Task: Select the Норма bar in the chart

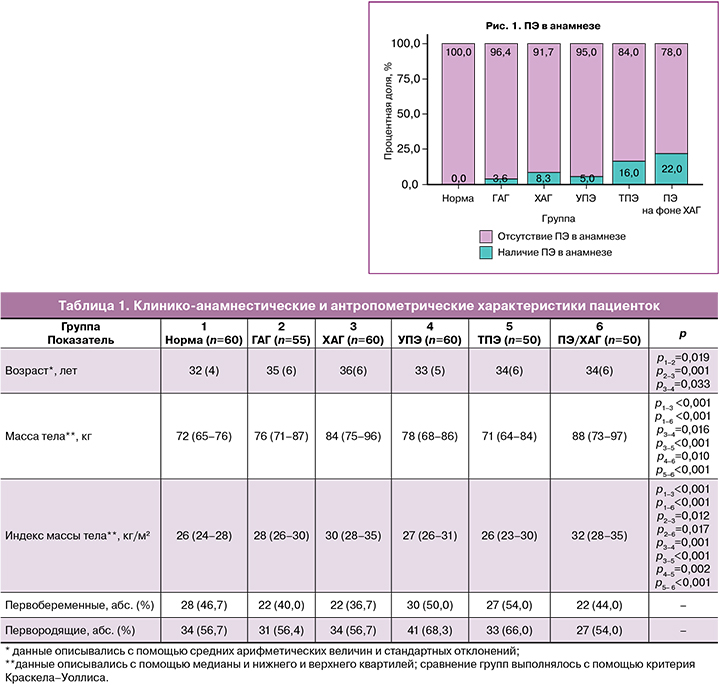Action: coord(457,115)
